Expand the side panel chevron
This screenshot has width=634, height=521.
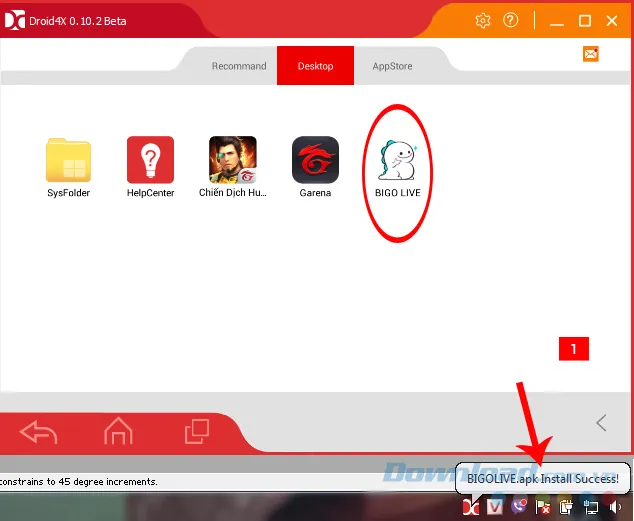[601, 423]
